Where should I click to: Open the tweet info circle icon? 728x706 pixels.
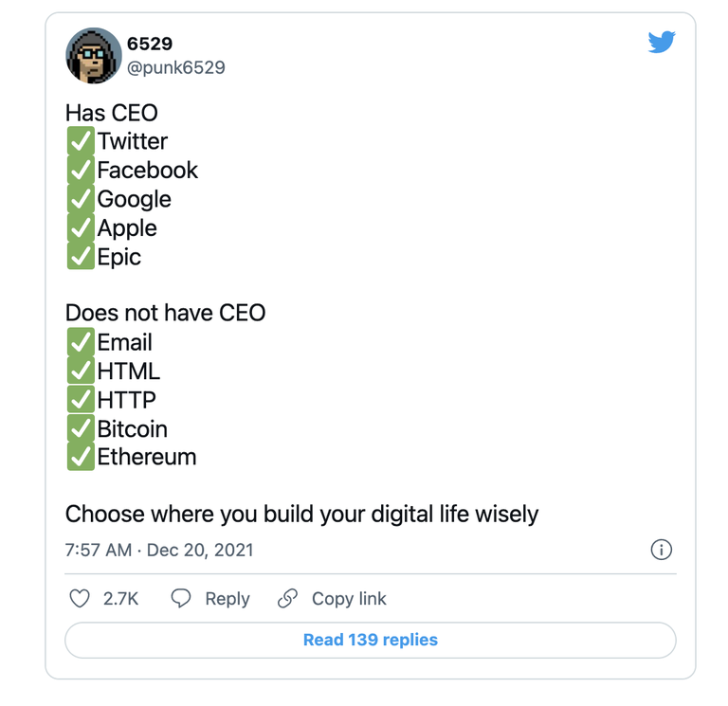[x=661, y=550]
